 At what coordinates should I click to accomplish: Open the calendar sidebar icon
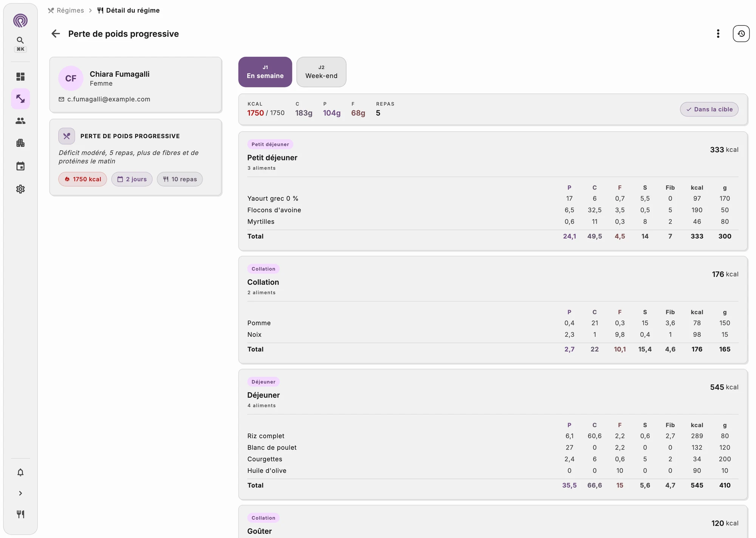click(20, 166)
